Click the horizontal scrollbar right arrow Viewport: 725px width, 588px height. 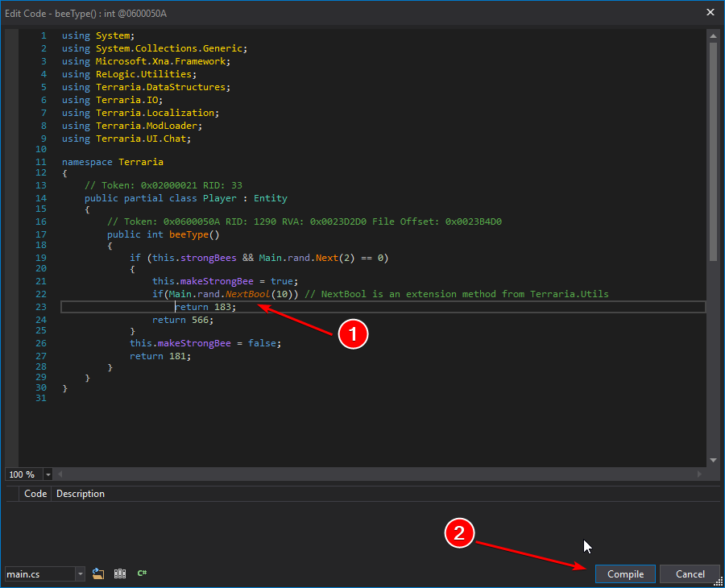(701, 474)
